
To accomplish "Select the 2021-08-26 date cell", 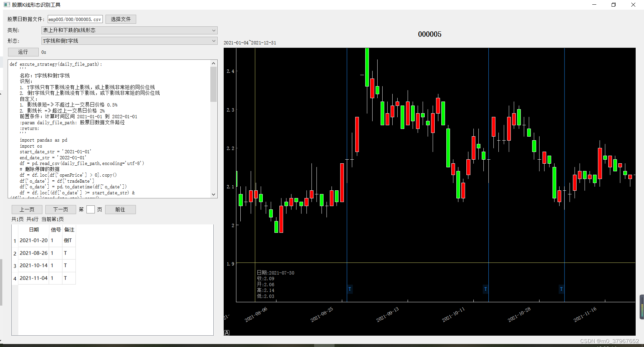I will click(34, 253).
